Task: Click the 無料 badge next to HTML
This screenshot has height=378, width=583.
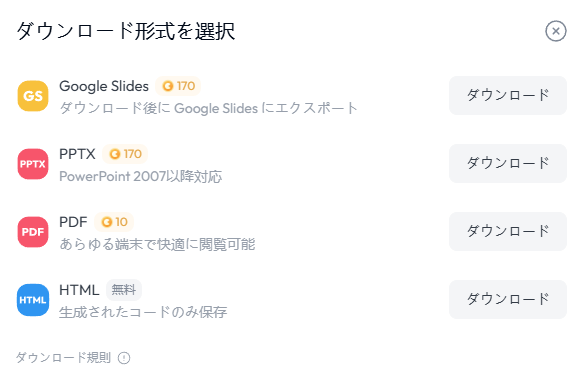Action: point(124,290)
